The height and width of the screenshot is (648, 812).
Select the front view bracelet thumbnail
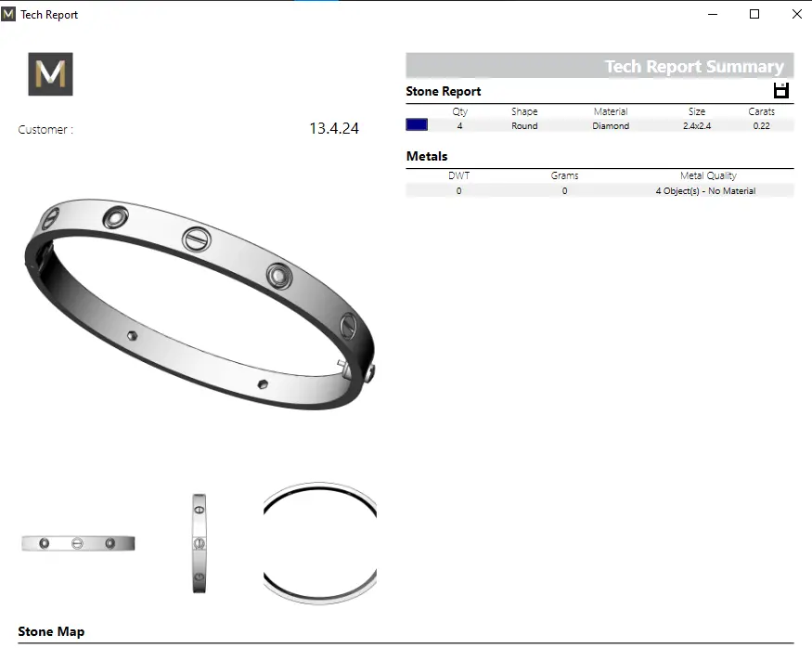[x=78, y=543]
